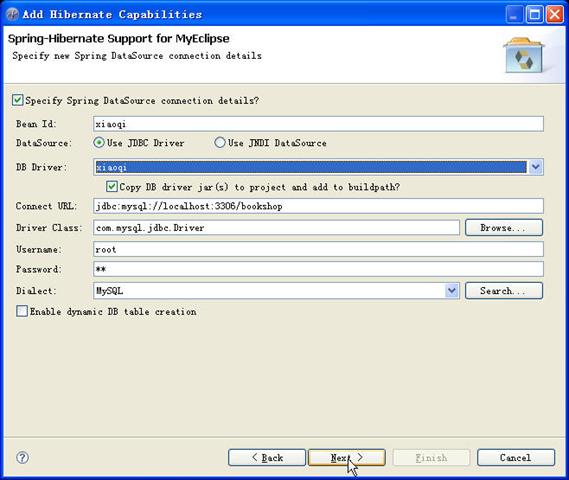Proceed with the Next button
Image resolution: width=569 pixels, height=480 pixels.
coord(347,458)
